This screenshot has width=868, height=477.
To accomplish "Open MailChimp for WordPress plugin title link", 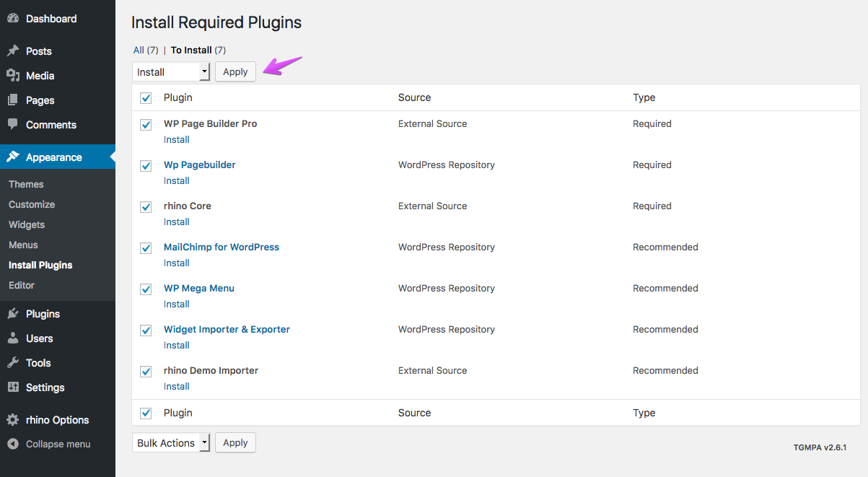I will tap(222, 248).
